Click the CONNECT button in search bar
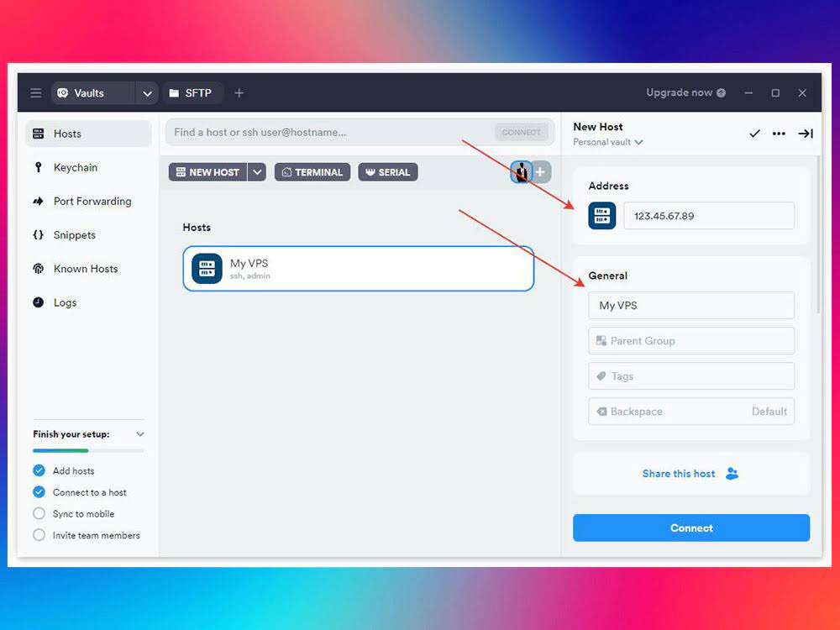Screen dimensions: 840x630 click(x=522, y=133)
